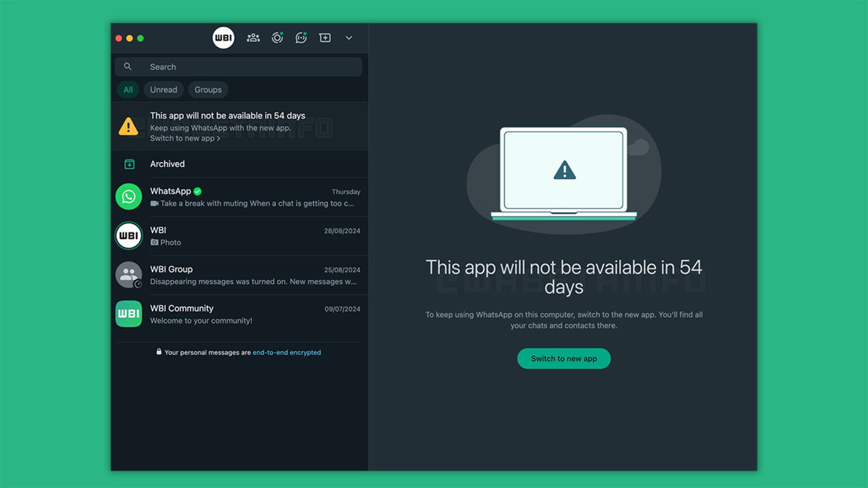Maximize the window with green button
Screen dimensions: 868x488
[x=140, y=38]
